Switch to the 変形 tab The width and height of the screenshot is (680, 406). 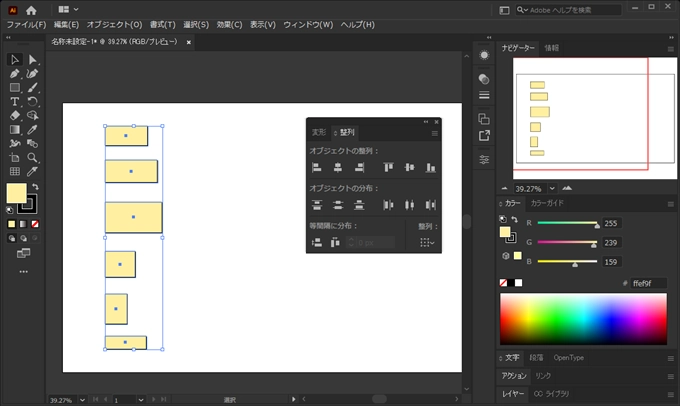coord(319,132)
